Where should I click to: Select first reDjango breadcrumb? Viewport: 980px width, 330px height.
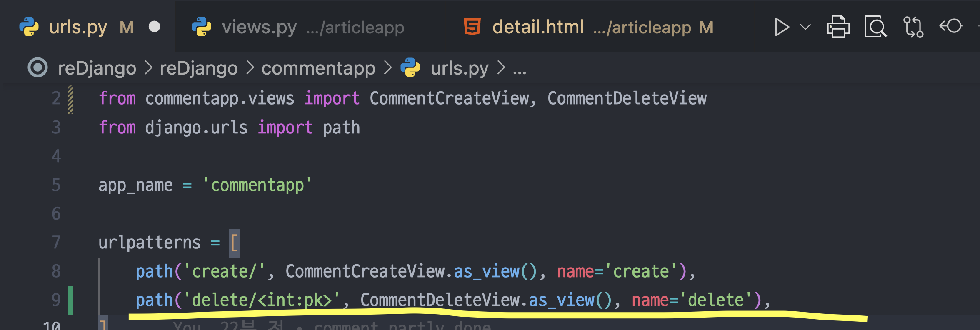(97, 68)
